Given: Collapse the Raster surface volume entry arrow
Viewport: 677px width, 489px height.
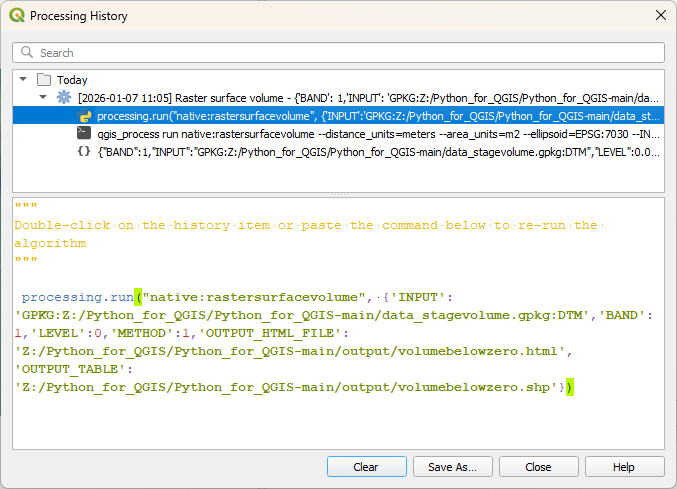Looking at the screenshot, I should [43, 98].
